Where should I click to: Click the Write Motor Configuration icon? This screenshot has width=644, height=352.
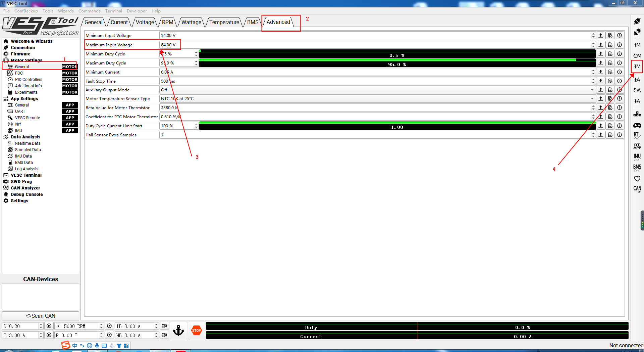(x=637, y=67)
